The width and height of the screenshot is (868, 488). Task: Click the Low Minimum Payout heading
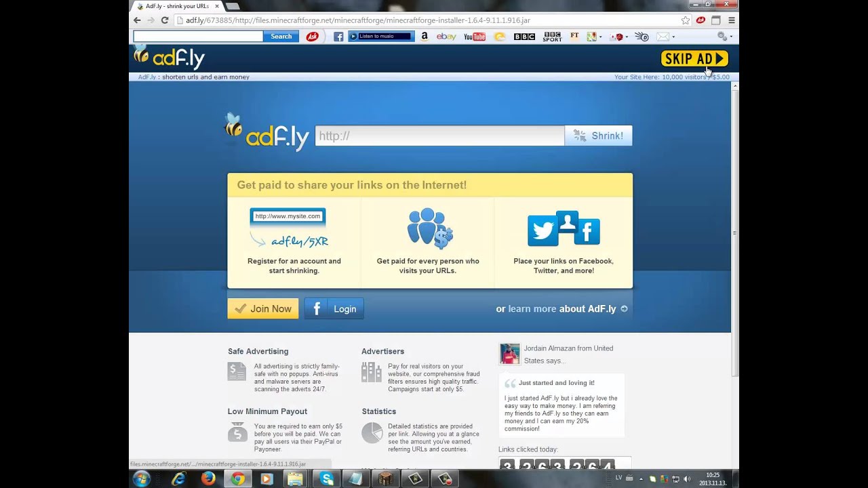coord(267,411)
